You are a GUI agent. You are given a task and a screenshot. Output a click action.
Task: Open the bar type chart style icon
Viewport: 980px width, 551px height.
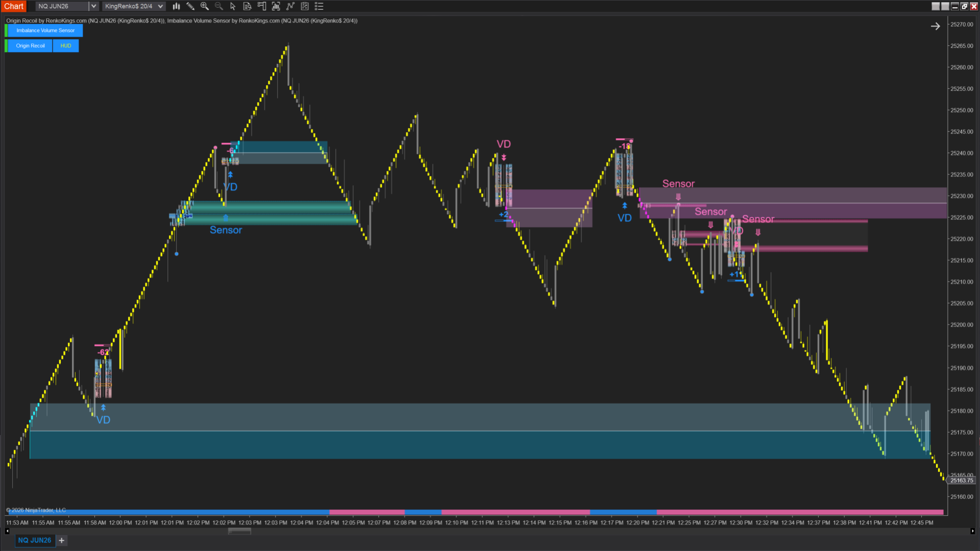(x=176, y=6)
